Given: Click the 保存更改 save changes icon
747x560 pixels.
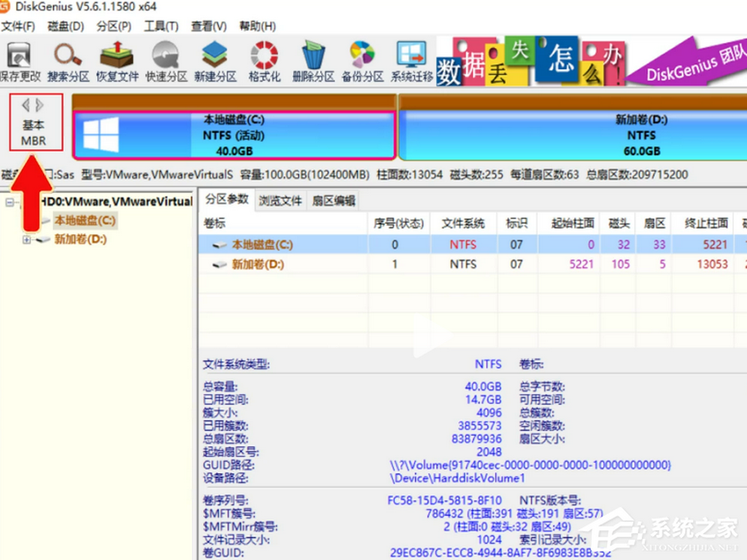Looking at the screenshot, I should [x=19, y=61].
